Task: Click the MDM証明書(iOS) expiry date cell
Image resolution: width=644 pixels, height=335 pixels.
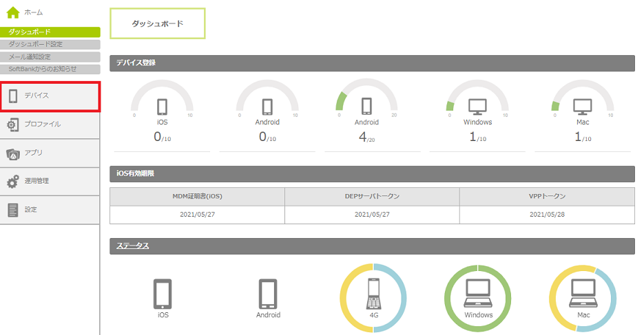Action: 197,214
